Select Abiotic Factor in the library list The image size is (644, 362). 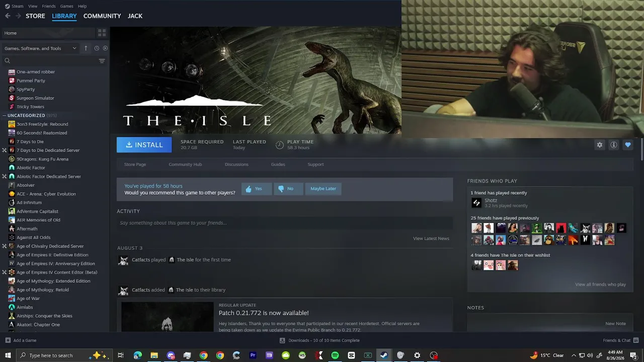click(x=31, y=168)
